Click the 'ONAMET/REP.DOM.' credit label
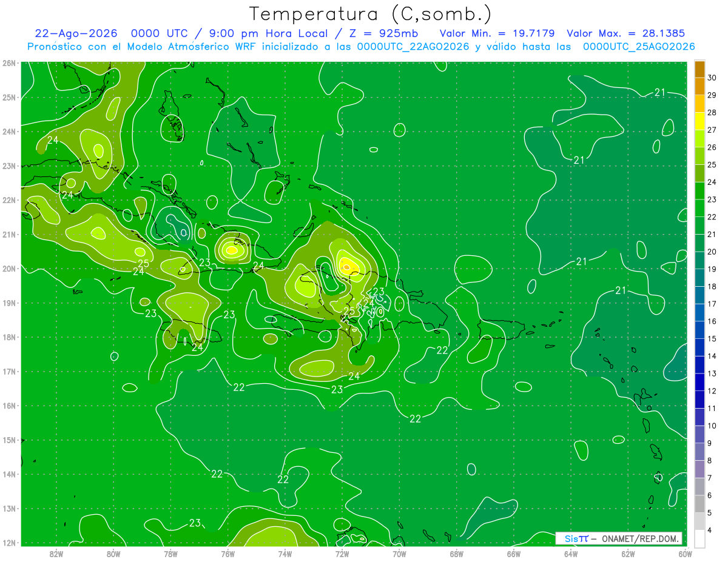 click(x=639, y=538)
